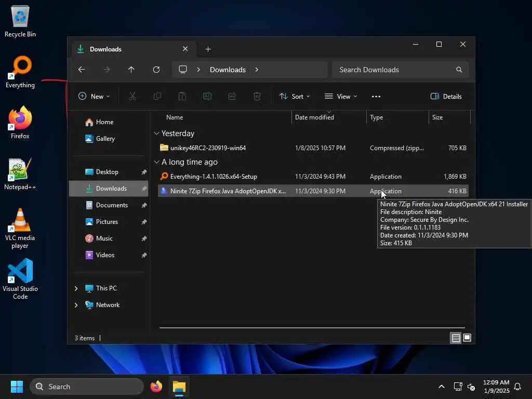
Task: Open the notification bell in system tray
Action: [517, 387]
